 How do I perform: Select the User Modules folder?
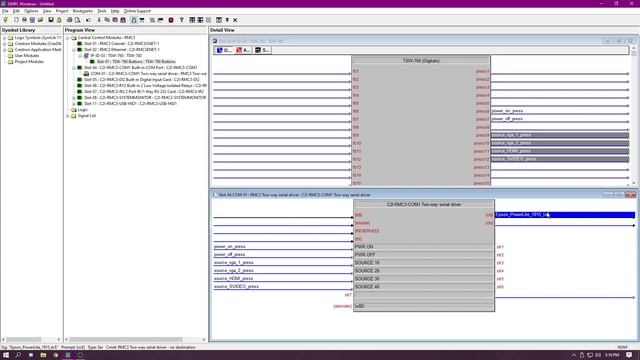[27, 56]
